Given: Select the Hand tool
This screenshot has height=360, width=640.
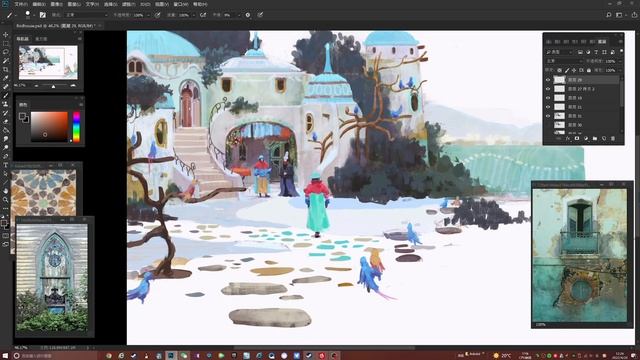Looking at the screenshot, I should click(x=6, y=191).
